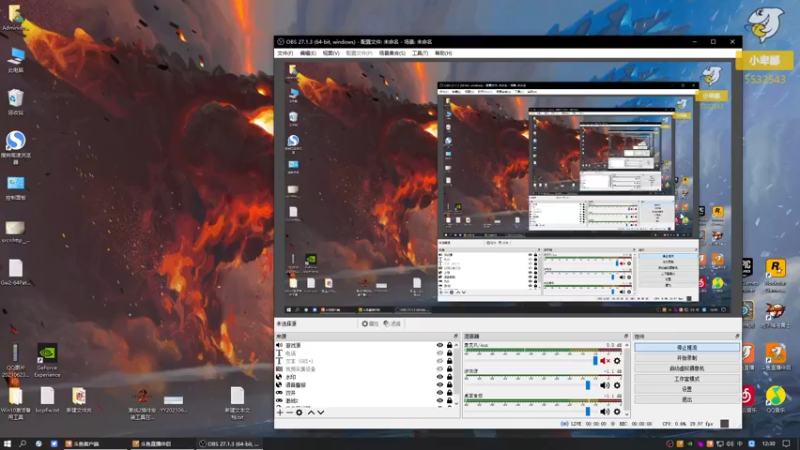800x450 pixels.
Task: Open 文件(F) menu
Action: point(285,53)
